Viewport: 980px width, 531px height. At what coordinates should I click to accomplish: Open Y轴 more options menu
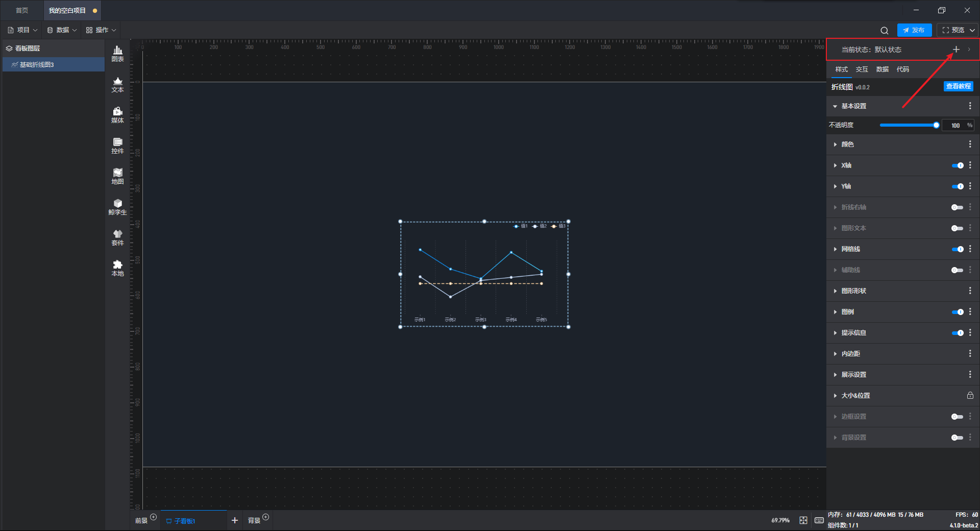coord(970,186)
